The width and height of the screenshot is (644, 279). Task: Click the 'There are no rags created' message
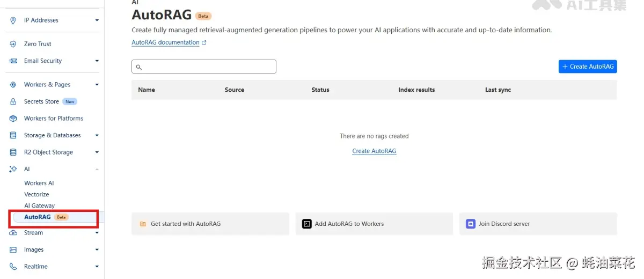pyautogui.click(x=374, y=136)
